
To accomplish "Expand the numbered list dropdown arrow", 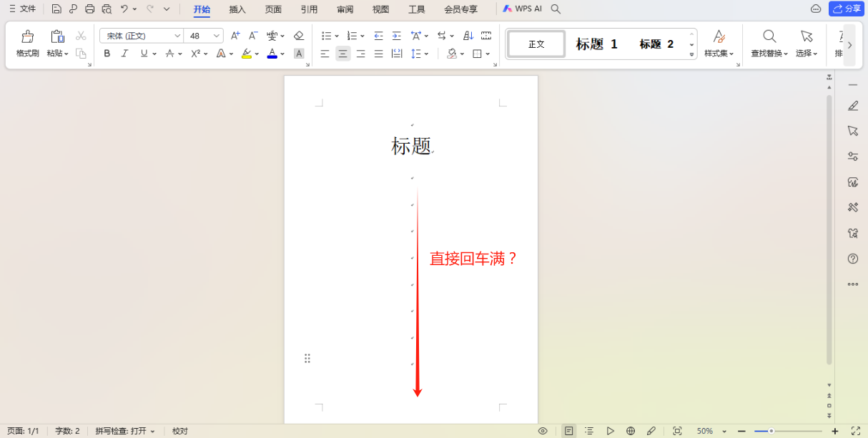I will 363,36.
